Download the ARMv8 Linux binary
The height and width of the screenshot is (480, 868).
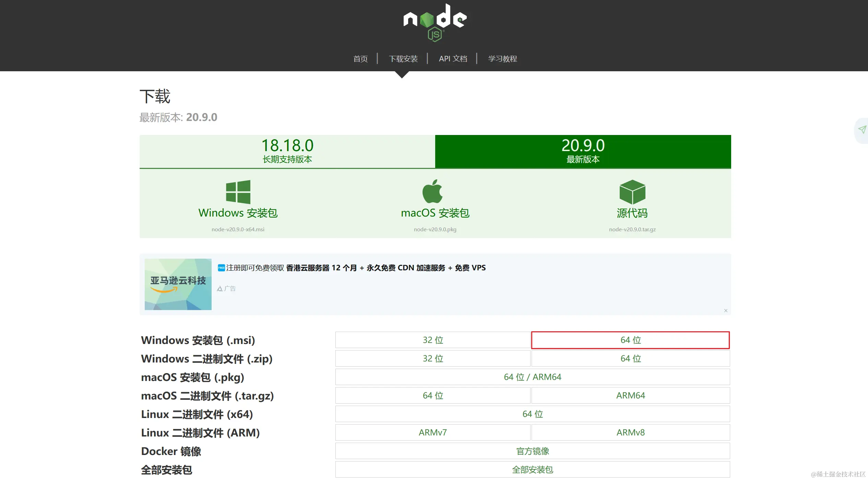coord(630,433)
